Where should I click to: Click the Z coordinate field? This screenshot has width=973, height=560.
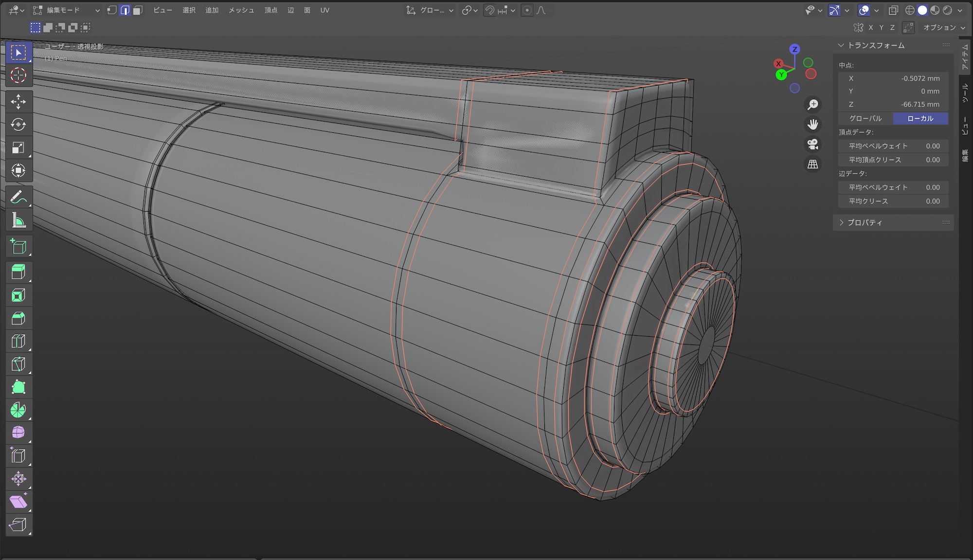[x=893, y=104]
